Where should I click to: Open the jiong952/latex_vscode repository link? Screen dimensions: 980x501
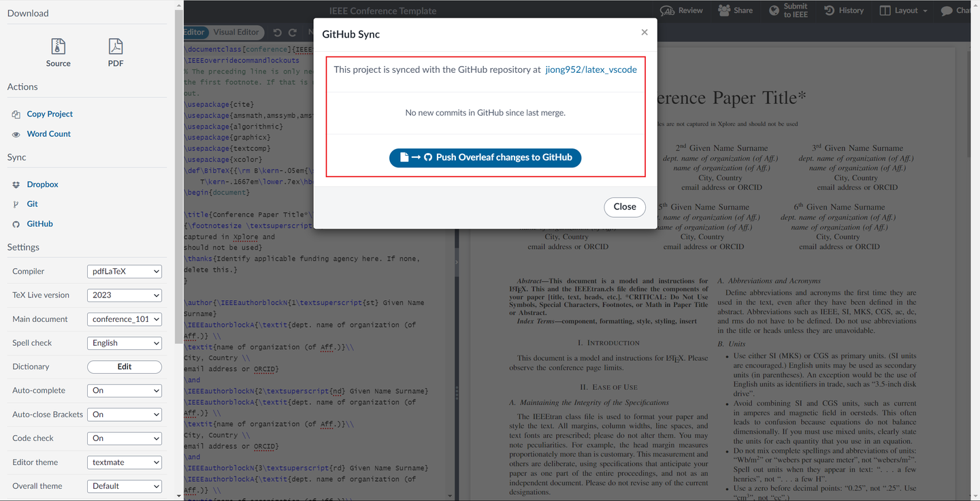pyautogui.click(x=591, y=69)
